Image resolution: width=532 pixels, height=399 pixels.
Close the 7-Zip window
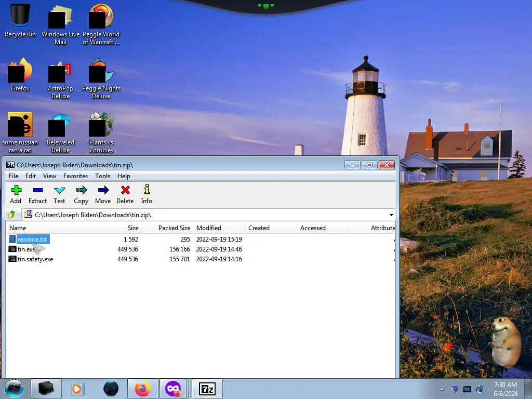[387, 165]
